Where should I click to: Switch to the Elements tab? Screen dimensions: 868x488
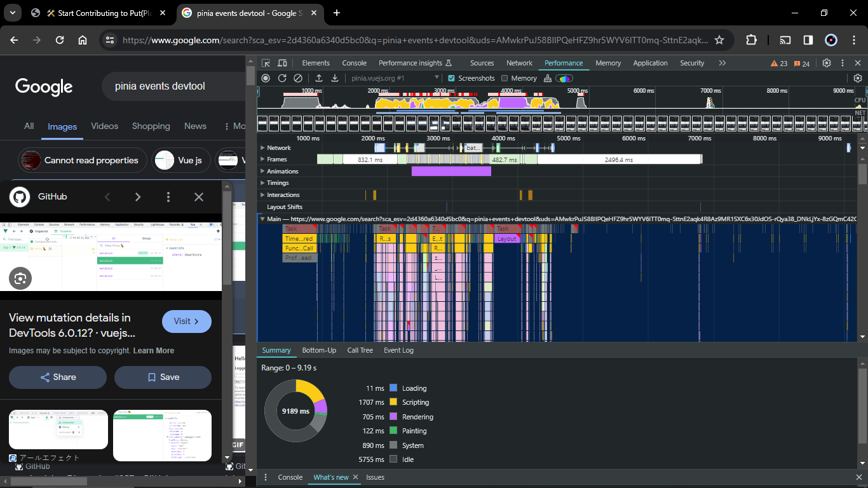pos(316,63)
